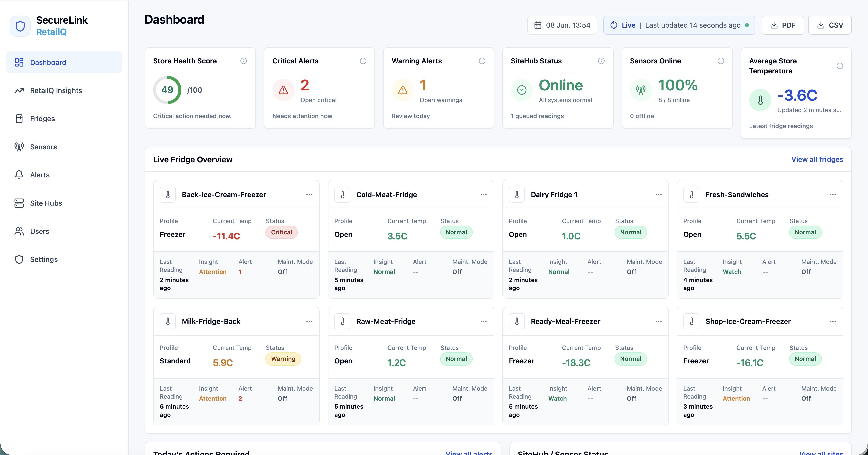The height and width of the screenshot is (455, 868).
Task: Click Milk-Fridge-Back alert count 2
Action: pos(240,399)
